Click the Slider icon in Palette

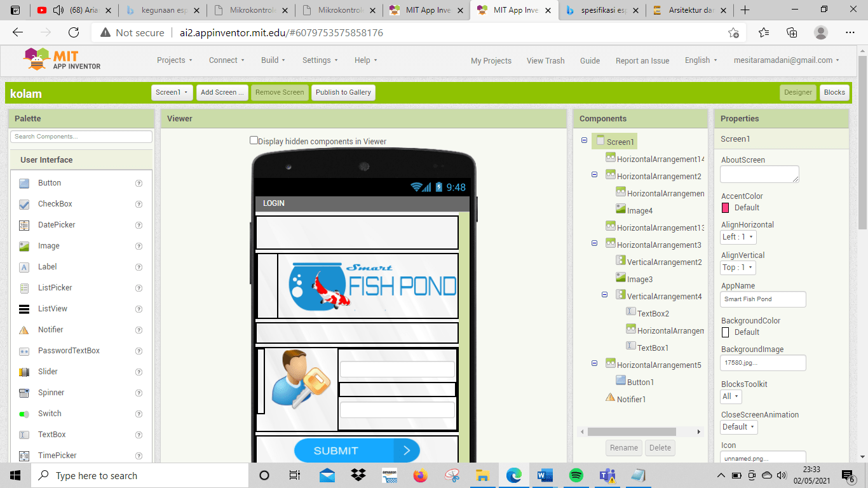pyautogui.click(x=24, y=372)
